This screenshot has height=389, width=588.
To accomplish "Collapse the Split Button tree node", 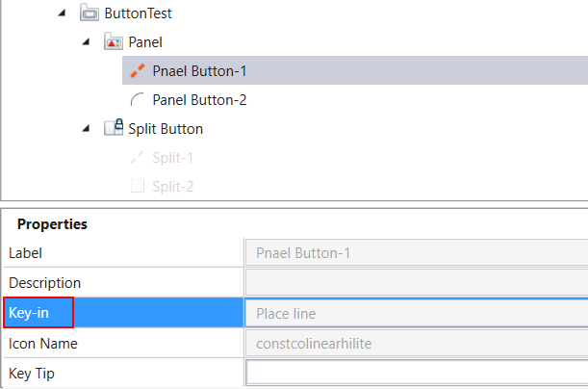I will 86,128.
